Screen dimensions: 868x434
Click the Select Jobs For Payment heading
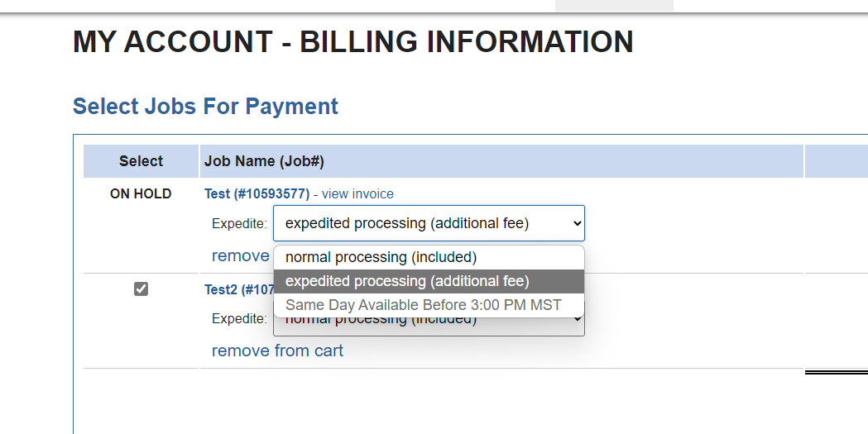coord(205,107)
